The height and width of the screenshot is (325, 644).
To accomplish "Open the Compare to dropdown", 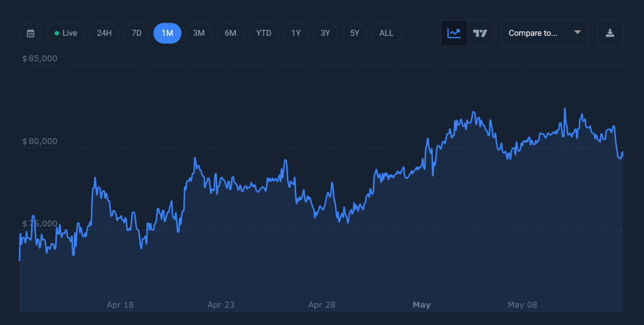I will pyautogui.click(x=545, y=33).
